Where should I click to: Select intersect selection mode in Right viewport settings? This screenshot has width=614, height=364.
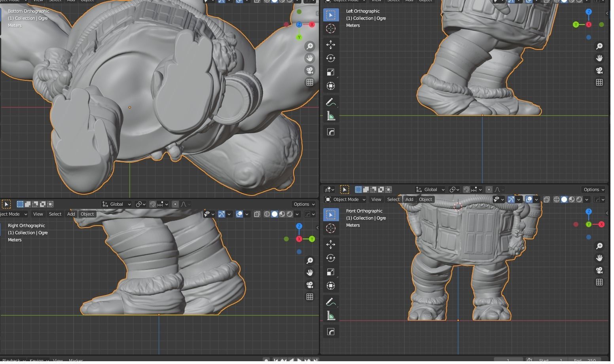click(50, 205)
